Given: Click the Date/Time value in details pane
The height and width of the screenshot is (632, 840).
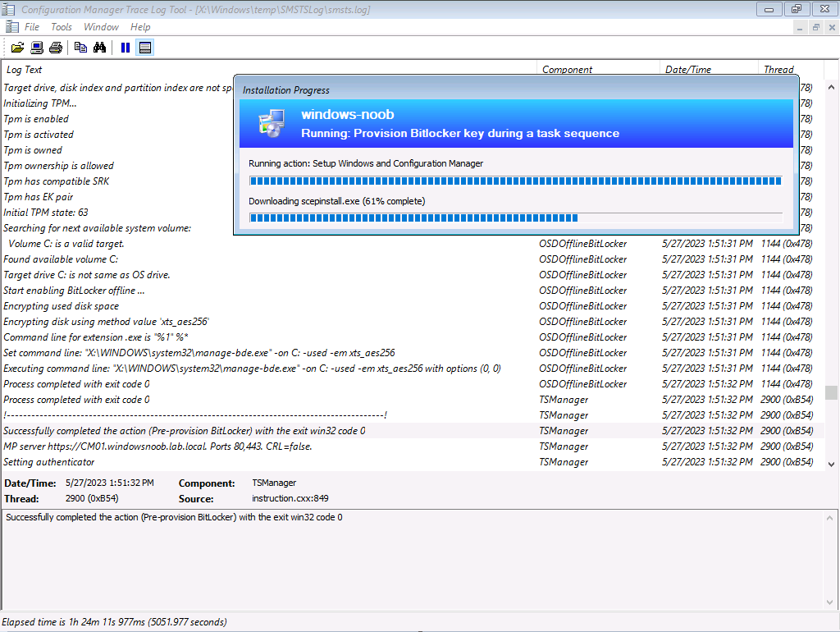Looking at the screenshot, I should (110, 483).
